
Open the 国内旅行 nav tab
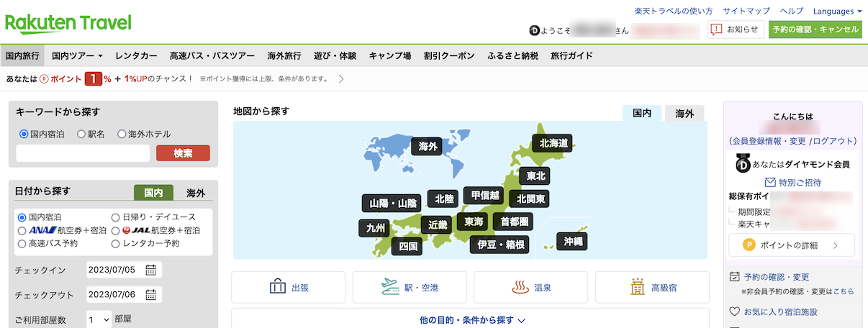click(x=22, y=55)
